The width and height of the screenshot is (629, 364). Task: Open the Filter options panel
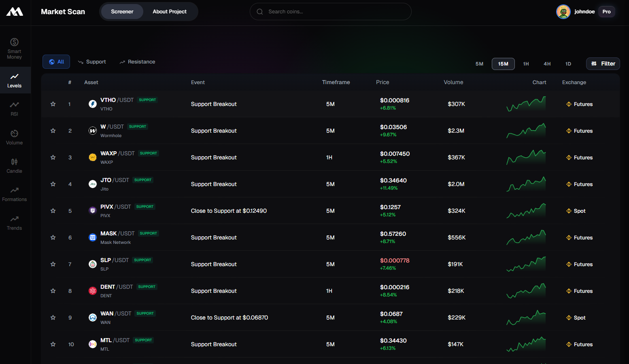(603, 63)
